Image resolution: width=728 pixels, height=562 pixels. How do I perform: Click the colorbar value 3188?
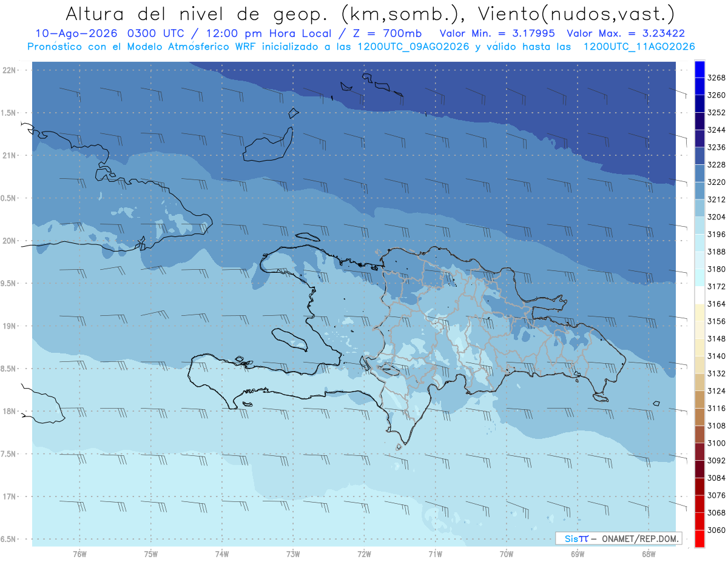716,252
